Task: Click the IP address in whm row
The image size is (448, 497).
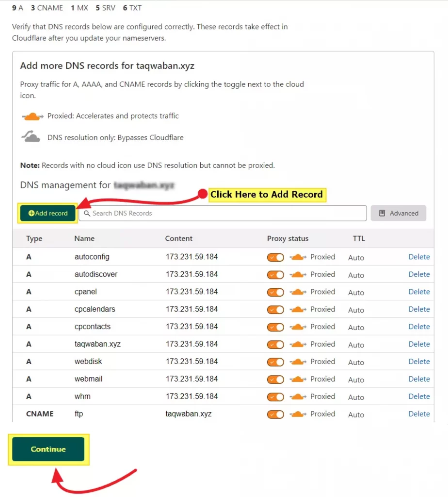Action: coord(192,396)
